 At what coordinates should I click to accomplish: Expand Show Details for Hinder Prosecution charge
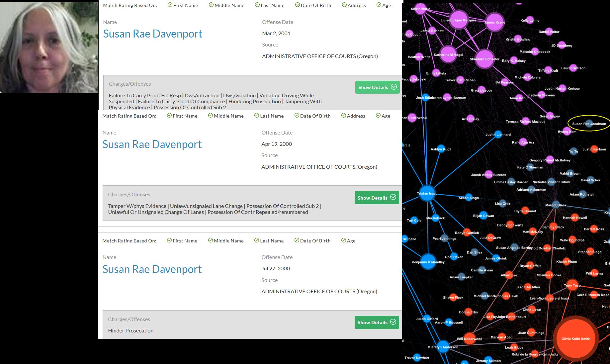[x=377, y=322]
